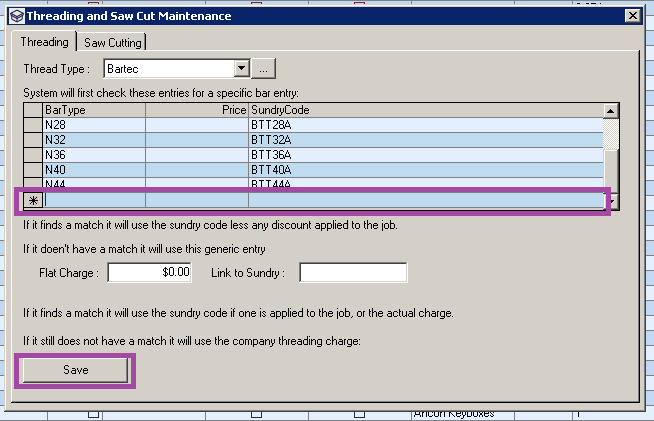Select the N32 bar type cell
The height and width of the screenshot is (421, 654).
coord(94,140)
